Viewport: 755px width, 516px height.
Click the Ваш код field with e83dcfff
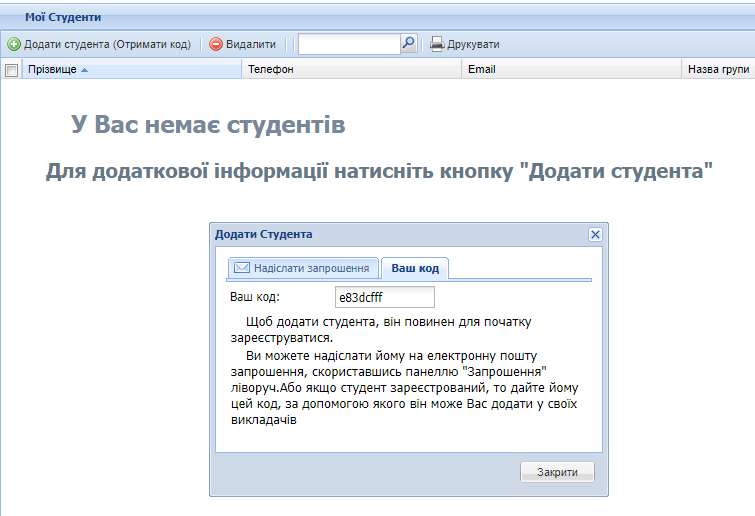coord(385,297)
